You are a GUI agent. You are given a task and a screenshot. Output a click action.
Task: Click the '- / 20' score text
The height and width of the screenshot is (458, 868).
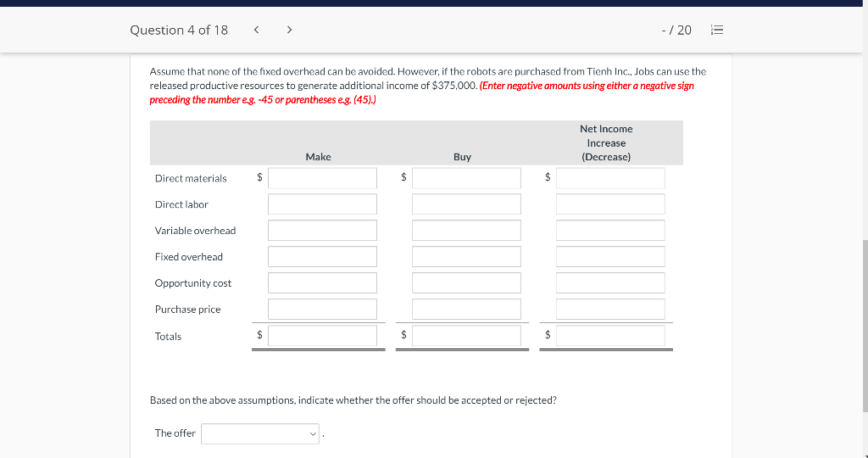pyautogui.click(x=676, y=30)
